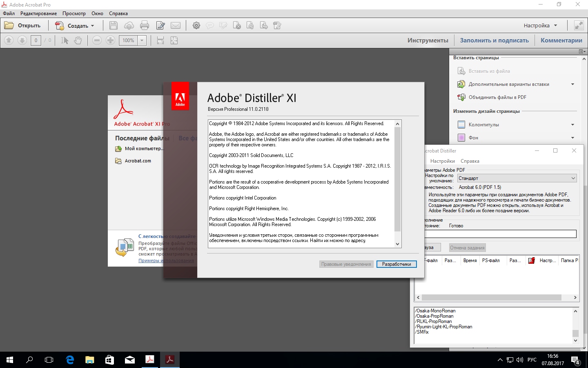Image resolution: width=588 pixels, height=368 pixels.
Task: Open the Окно menu
Action: pos(97,13)
